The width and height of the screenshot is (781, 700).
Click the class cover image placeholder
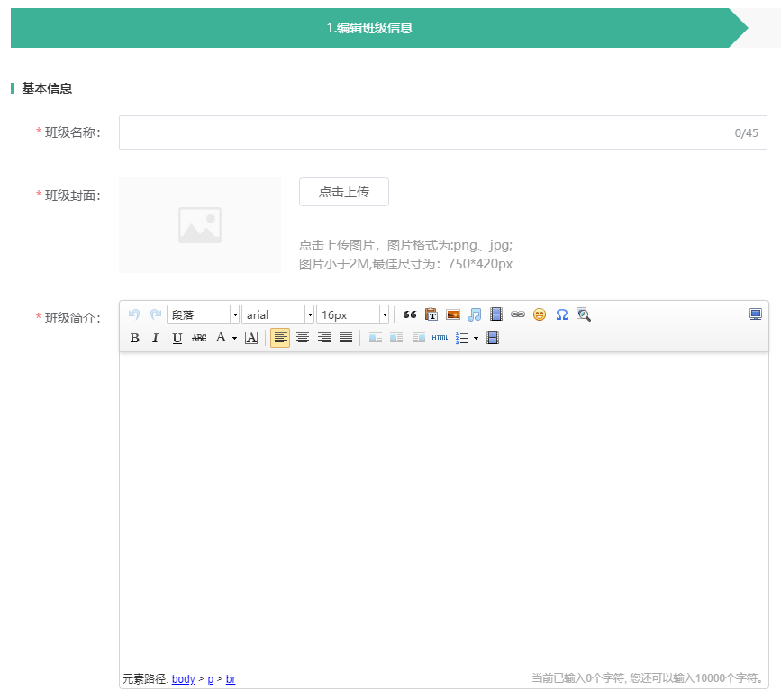(x=200, y=225)
